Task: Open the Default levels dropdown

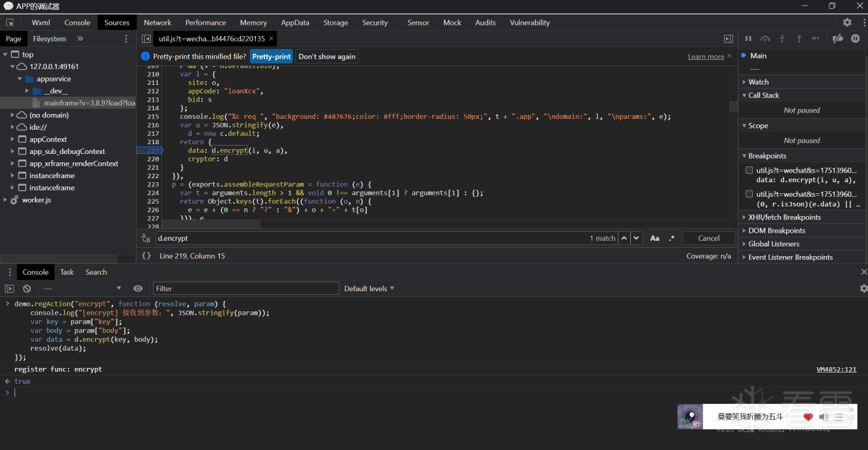Action: 369,288
